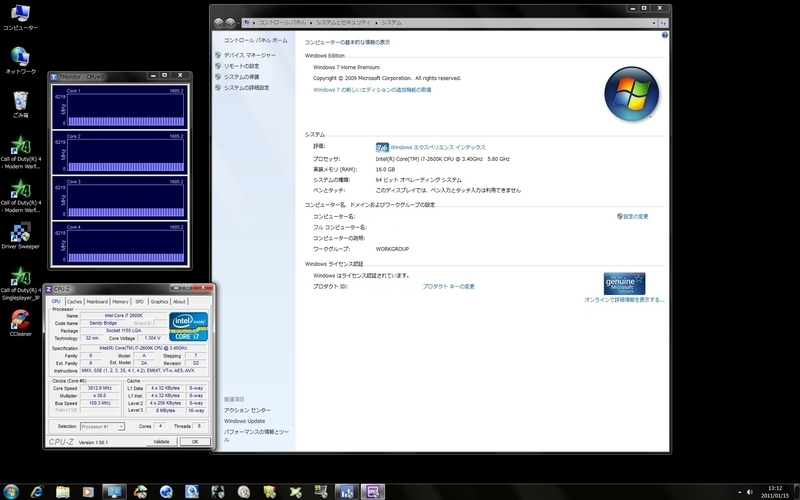The width and height of the screenshot is (800, 500).
Task: Click the Sandy Bridge code name field
Action: [x=103, y=323]
